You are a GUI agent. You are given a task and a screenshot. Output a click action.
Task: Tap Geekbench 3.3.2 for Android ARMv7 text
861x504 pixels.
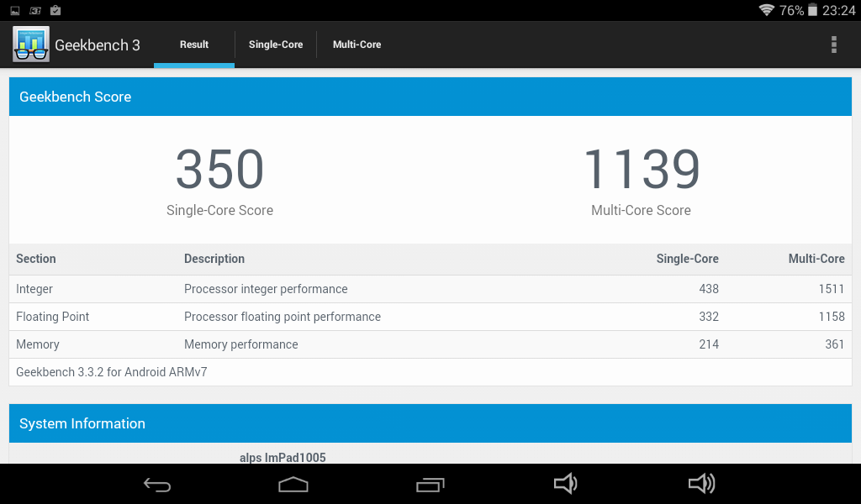[x=112, y=372]
